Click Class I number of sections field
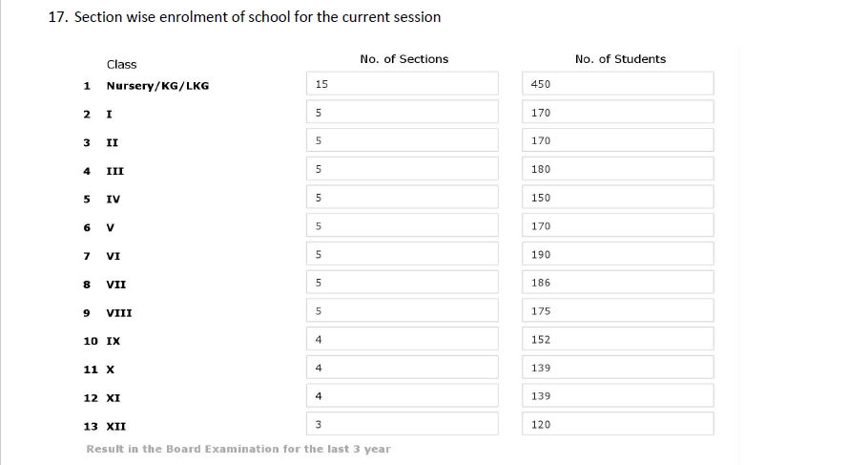This screenshot has height=465, width=868. [403, 112]
